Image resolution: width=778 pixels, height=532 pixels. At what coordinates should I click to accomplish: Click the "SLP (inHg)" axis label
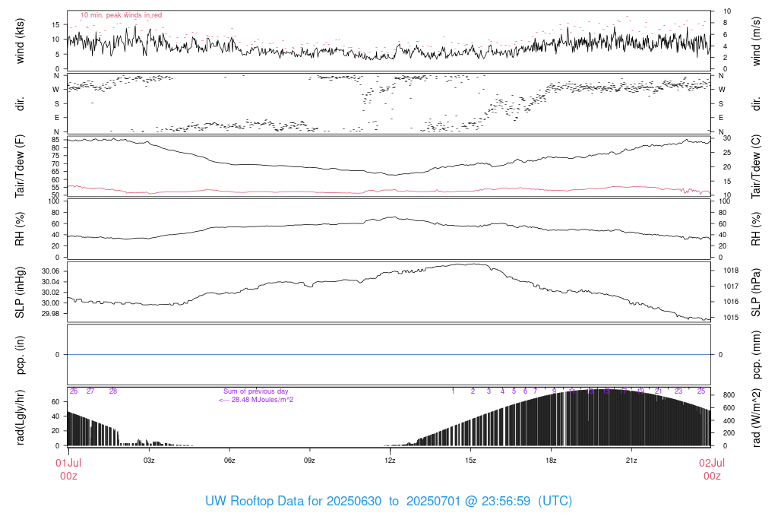(20, 293)
